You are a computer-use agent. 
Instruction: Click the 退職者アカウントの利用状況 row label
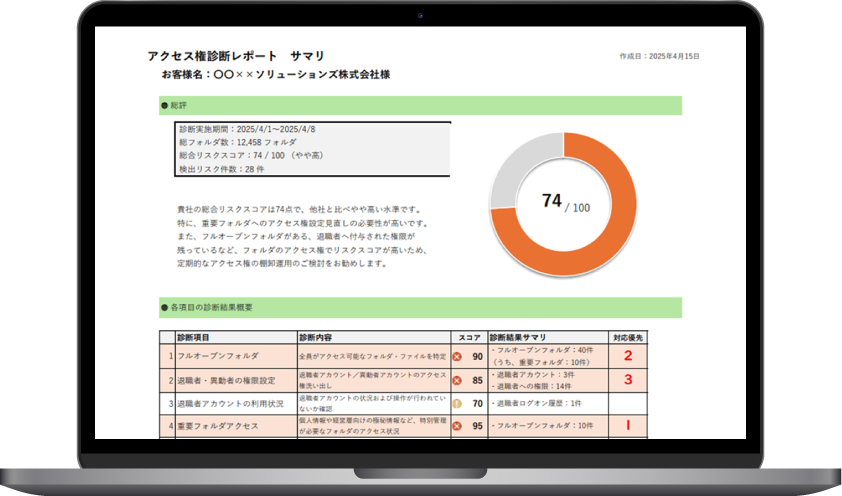coord(232,404)
